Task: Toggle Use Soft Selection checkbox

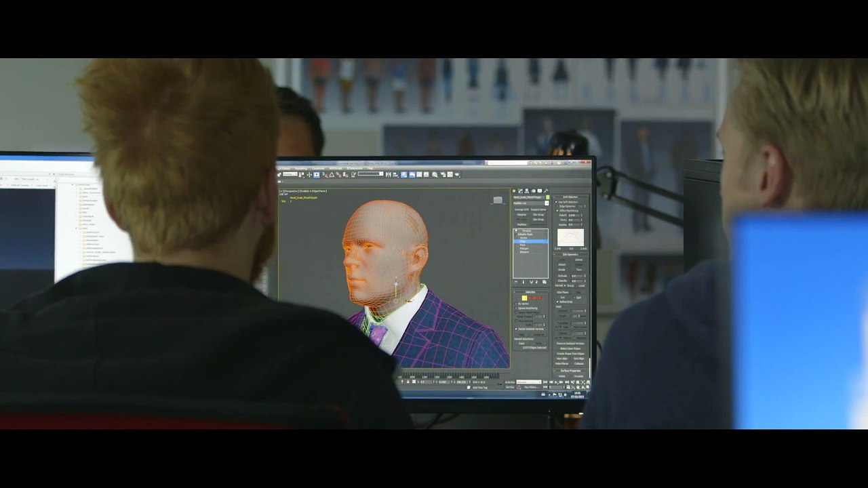Action: [x=557, y=202]
